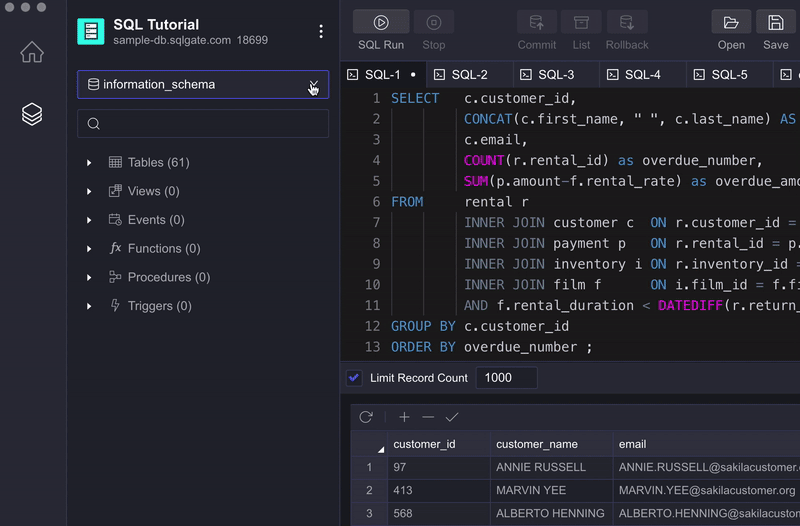Apply changes with checkmark icon
The height and width of the screenshot is (526, 800).
452,417
